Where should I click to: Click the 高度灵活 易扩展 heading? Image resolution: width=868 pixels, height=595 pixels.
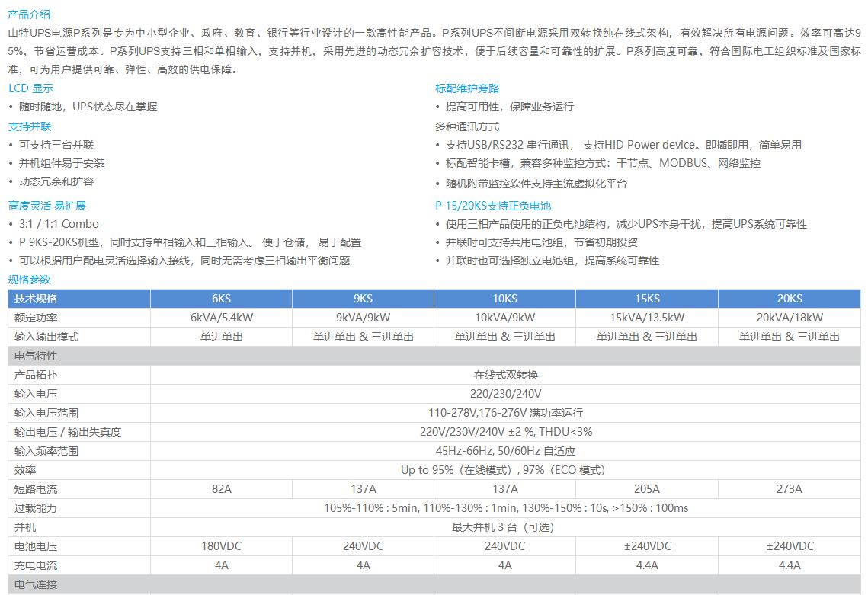pos(48,205)
